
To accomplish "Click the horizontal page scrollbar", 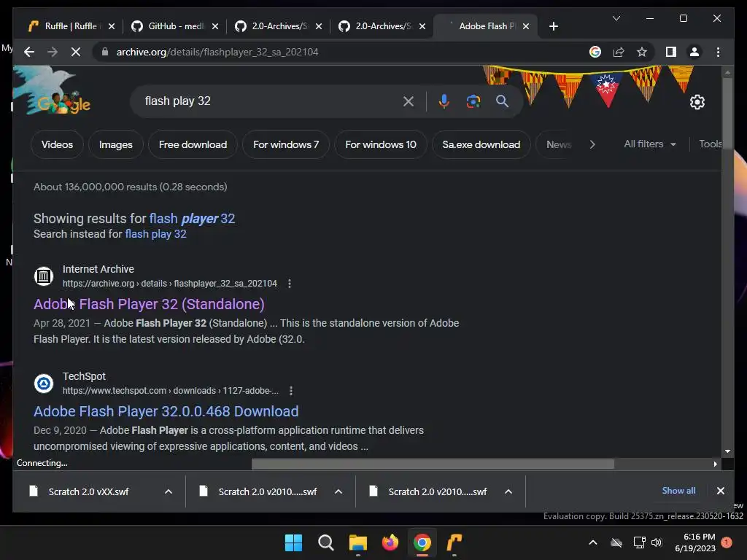I will [x=433, y=464].
